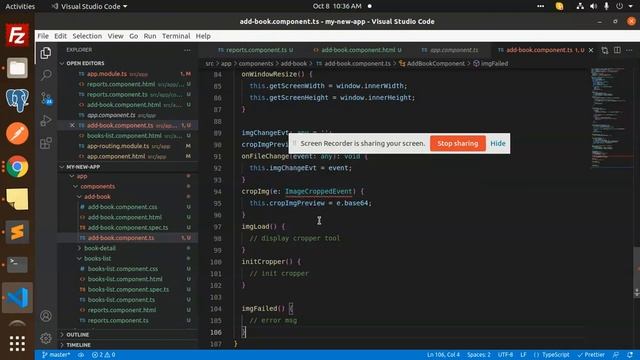640x360 pixels.
Task: Split the editor to the right
Action: pos(617,50)
